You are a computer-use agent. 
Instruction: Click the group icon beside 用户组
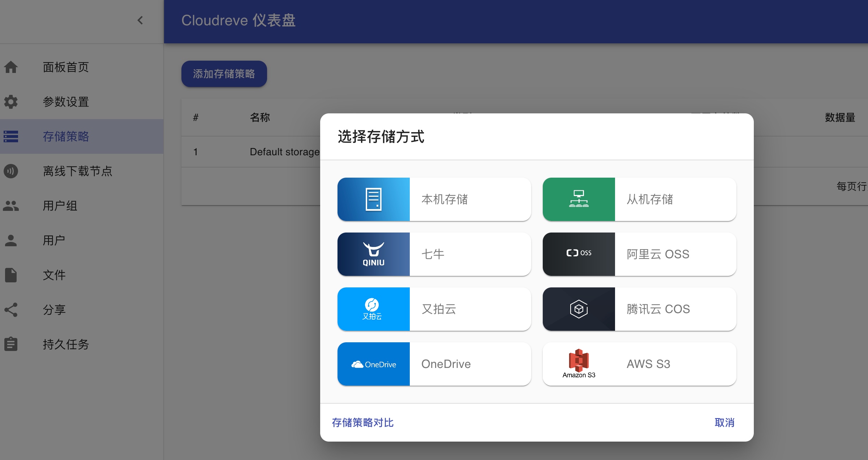11,206
